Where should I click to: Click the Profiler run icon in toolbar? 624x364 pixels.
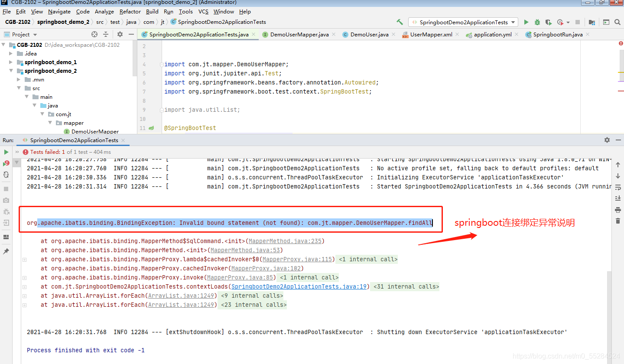tap(560, 22)
